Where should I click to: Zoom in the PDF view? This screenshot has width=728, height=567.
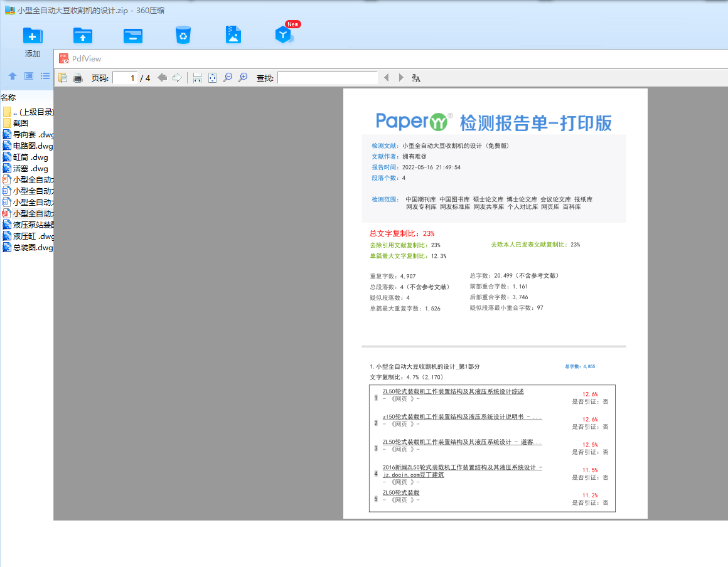click(243, 78)
